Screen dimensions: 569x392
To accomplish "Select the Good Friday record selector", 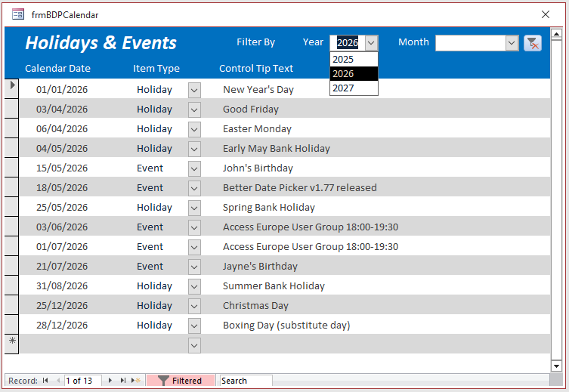I will coord(11,108).
